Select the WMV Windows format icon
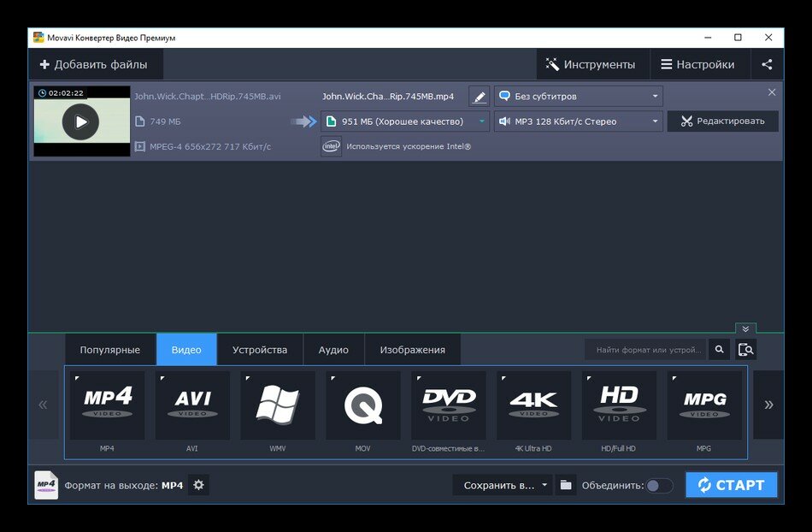812x532 pixels. tap(278, 405)
